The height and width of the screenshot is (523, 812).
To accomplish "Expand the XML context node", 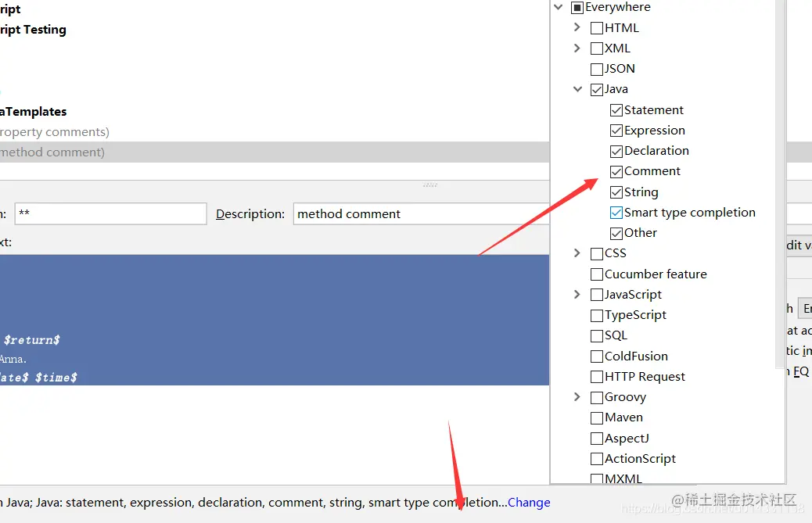I will point(577,48).
